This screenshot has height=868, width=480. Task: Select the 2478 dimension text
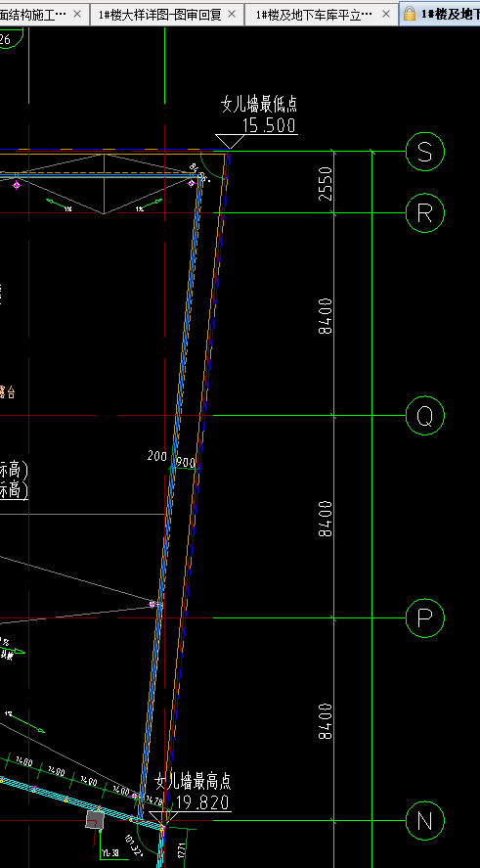pyautogui.click(x=154, y=801)
